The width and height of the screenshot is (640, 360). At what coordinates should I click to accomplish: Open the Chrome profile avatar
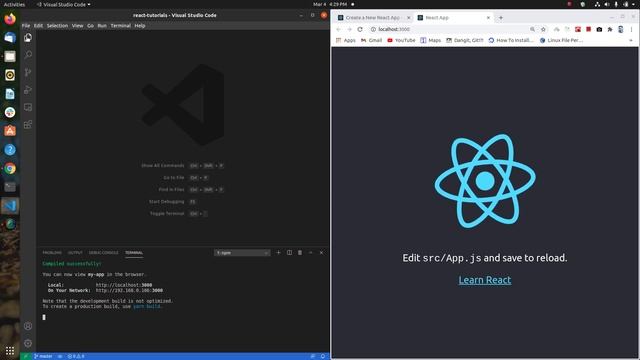(x=620, y=29)
